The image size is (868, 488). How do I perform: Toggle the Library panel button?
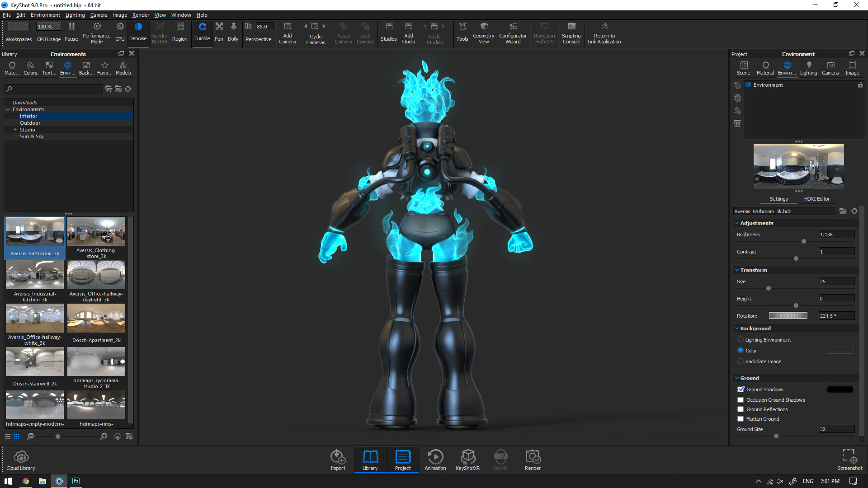(x=370, y=460)
